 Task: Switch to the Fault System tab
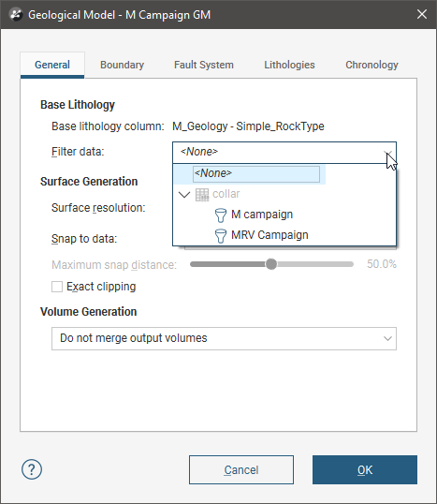[x=204, y=65]
